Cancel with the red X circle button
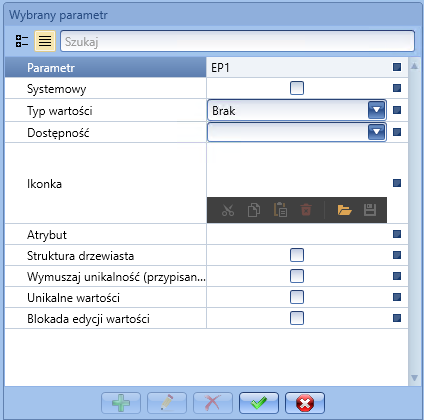The width and height of the screenshot is (424, 420). coord(305,403)
